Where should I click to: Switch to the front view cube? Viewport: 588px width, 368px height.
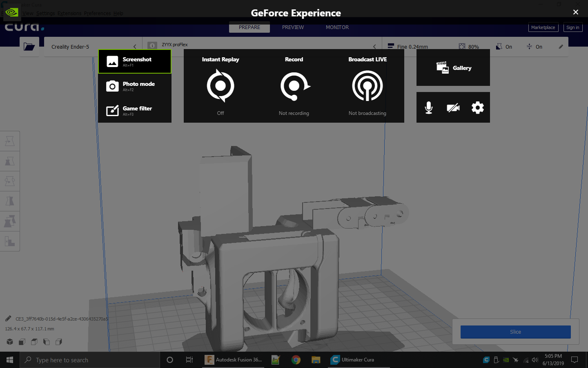22,342
